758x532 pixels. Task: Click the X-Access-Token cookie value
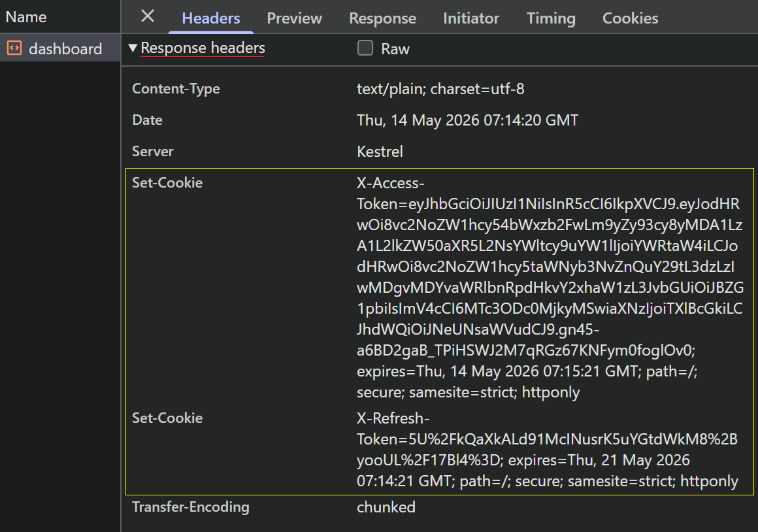coord(550,288)
